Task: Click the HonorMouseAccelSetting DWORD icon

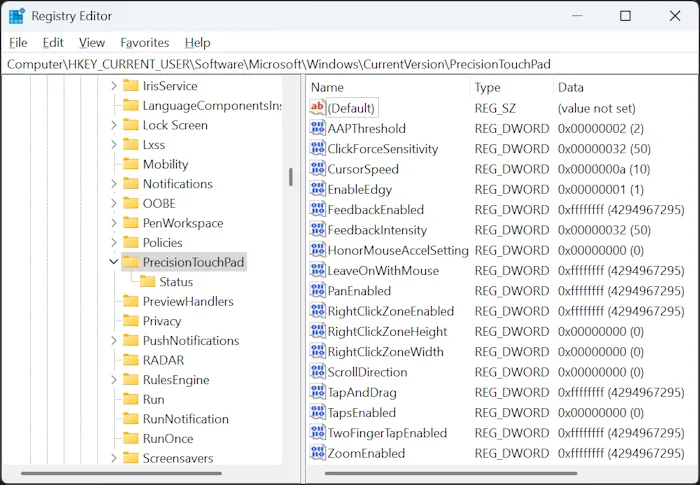Action: (x=317, y=250)
